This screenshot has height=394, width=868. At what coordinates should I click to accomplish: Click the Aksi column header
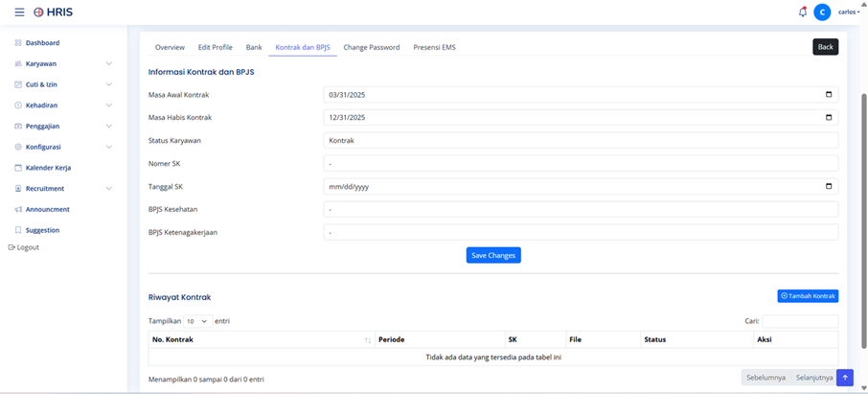coord(795,339)
